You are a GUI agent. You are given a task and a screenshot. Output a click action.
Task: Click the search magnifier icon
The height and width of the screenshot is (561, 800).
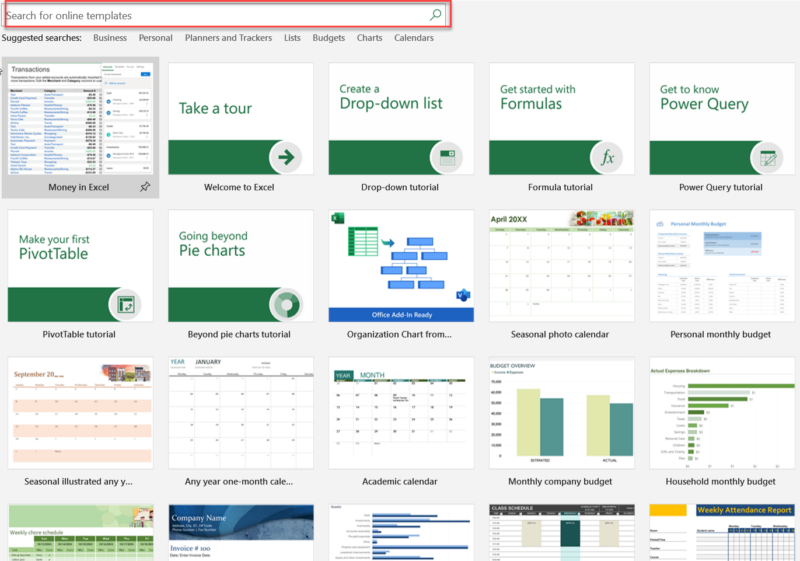point(435,15)
